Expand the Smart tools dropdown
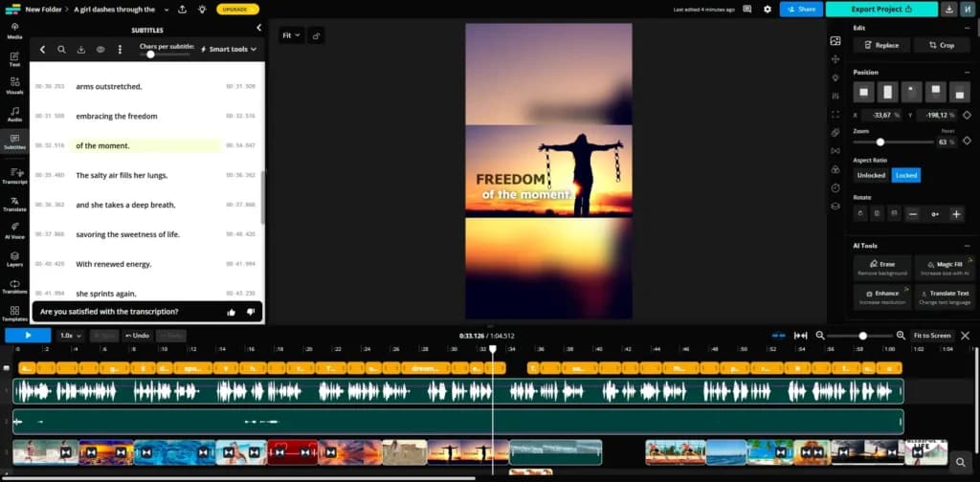The height and width of the screenshot is (482, 980). 229,49
